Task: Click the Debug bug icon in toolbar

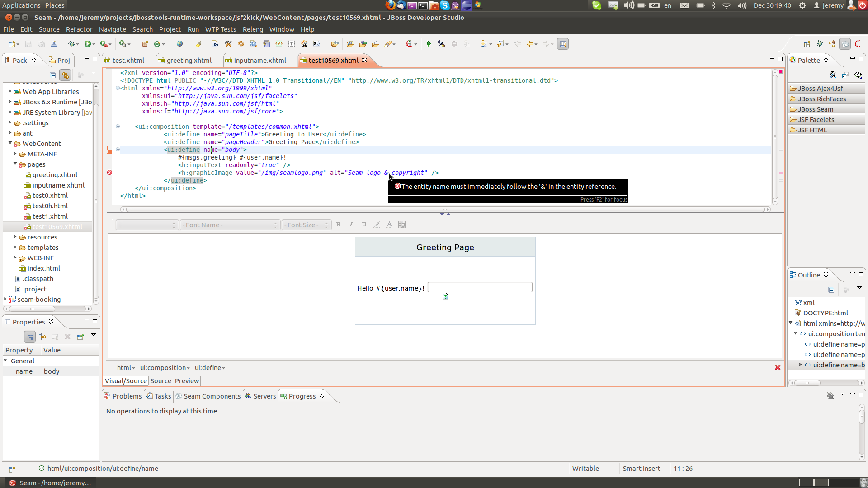Action: point(71,44)
